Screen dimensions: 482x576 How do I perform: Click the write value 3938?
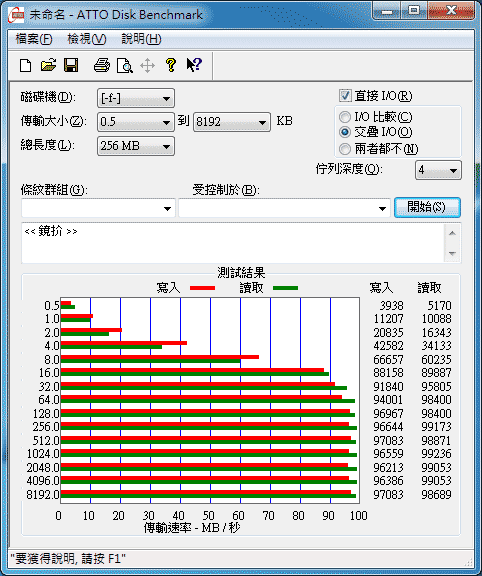[x=391, y=306]
